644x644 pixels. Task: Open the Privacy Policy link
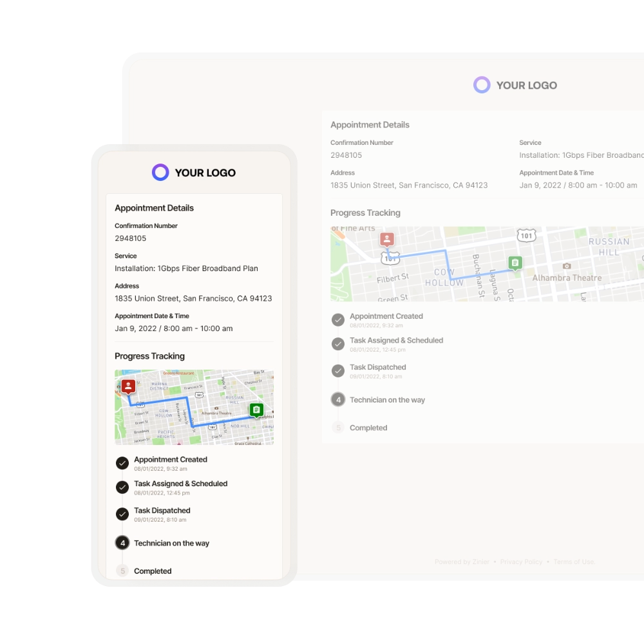[521, 562]
